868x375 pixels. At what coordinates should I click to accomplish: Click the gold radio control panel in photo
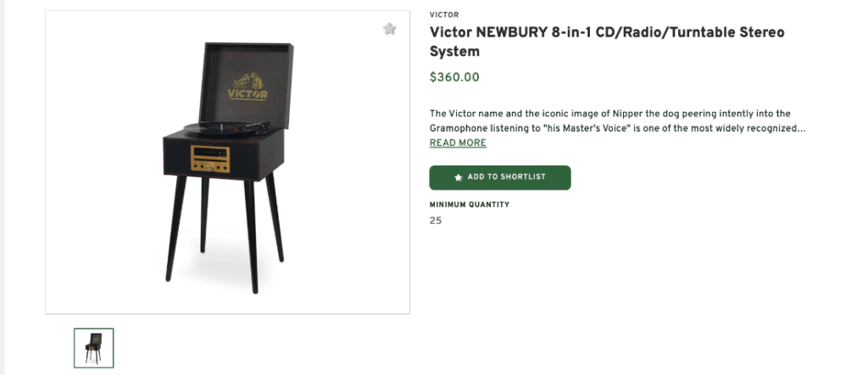(x=210, y=158)
